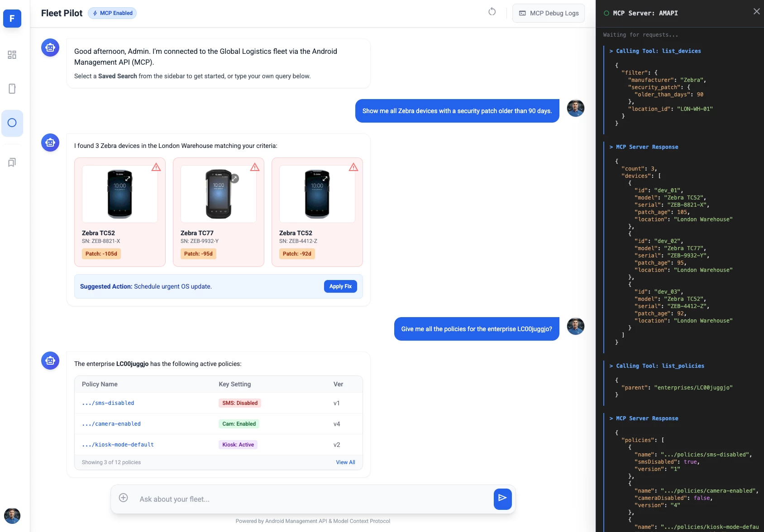Select the ZEB-4412-Z Zebra TC52 device thumbnail
Image resolution: width=764 pixels, height=532 pixels.
click(x=317, y=194)
